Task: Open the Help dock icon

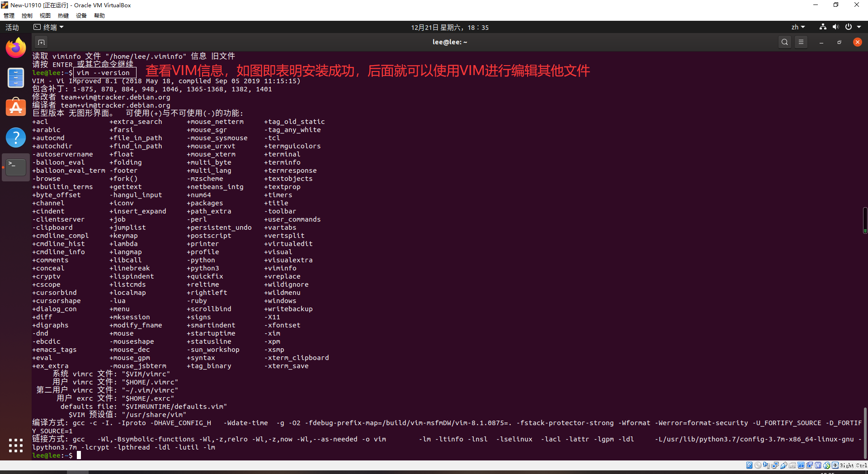Action: tap(16, 137)
